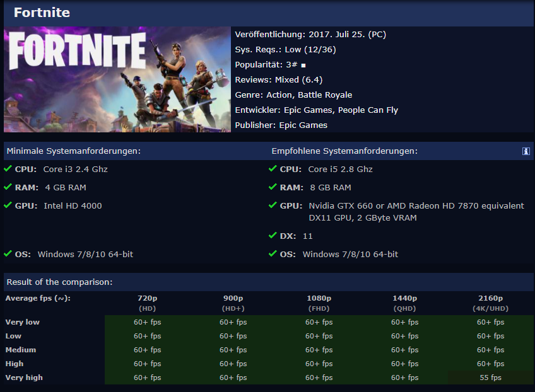Click the Medium 1080p fps cell
The width and height of the screenshot is (535, 392).
point(319,350)
